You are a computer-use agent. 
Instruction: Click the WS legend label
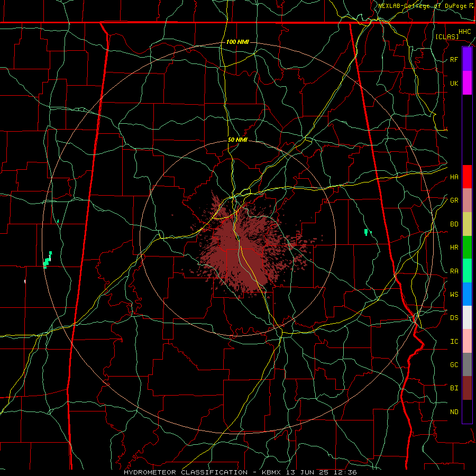tap(454, 294)
